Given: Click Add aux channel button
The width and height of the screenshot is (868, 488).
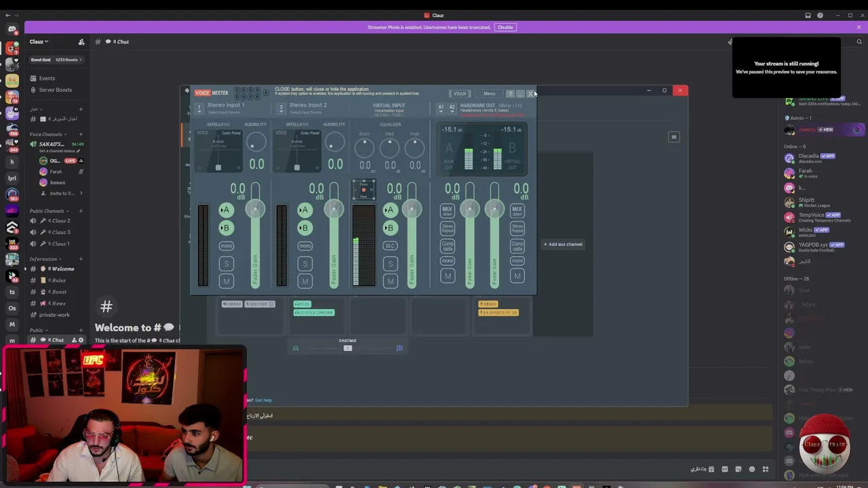Looking at the screenshot, I should pos(563,244).
